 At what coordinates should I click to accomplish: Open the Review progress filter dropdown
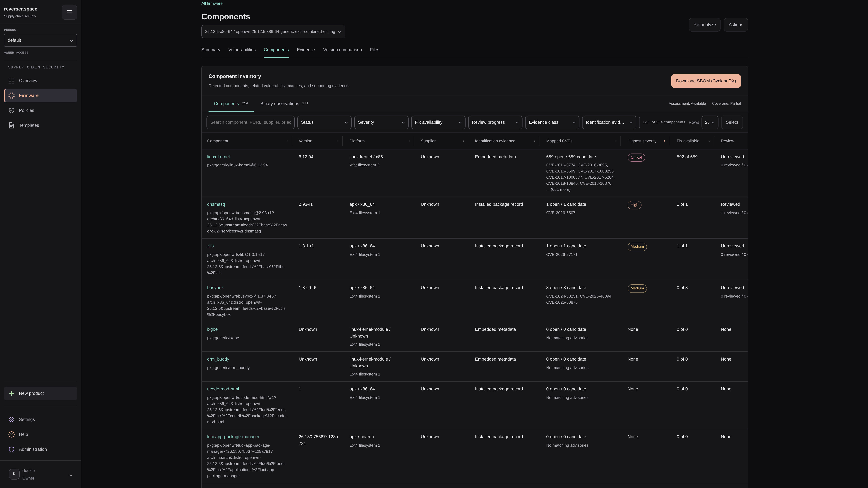[495, 122]
